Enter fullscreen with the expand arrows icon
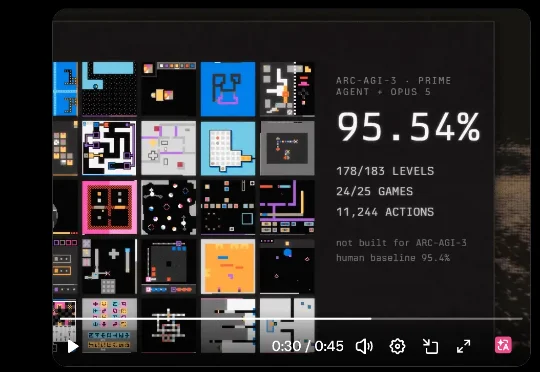Viewport: 540px width, 372px height. click(464, 346)
